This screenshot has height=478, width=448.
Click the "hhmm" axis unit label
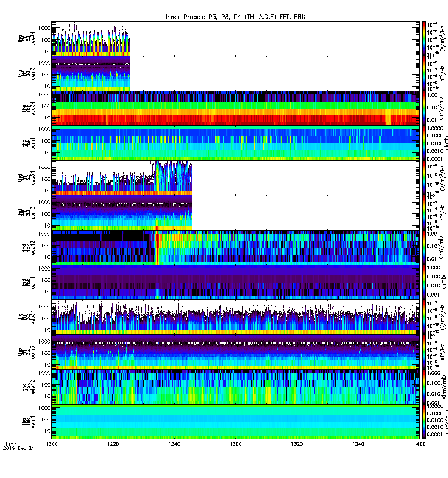pyautogui.click(x=10, y=444)
